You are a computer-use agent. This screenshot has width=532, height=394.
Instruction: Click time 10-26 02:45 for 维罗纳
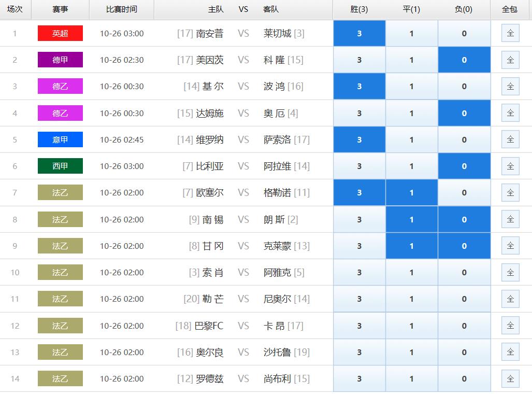click(x=122, y=139)
